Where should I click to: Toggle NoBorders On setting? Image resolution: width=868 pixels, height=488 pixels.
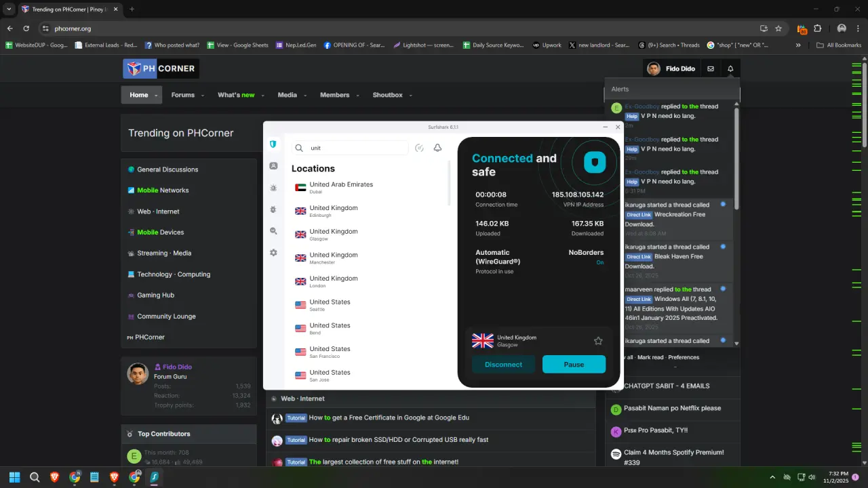[x=599, y=262]
